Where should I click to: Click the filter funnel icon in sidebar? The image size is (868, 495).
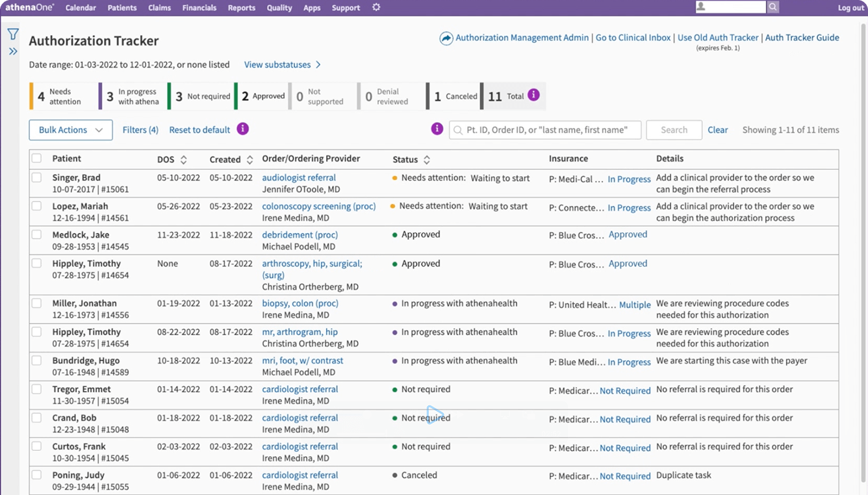[x=13, y=34]
